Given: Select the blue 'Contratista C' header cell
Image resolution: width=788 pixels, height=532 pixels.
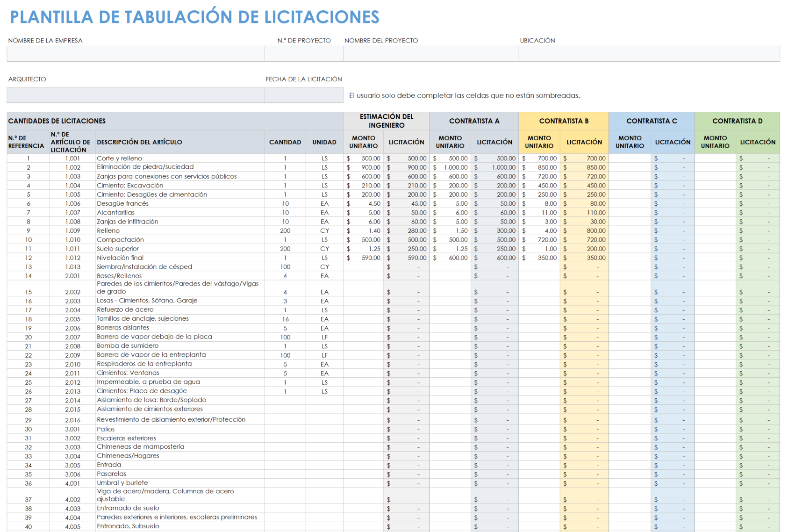Looking at the screenshot, I should tap(652, 121).
